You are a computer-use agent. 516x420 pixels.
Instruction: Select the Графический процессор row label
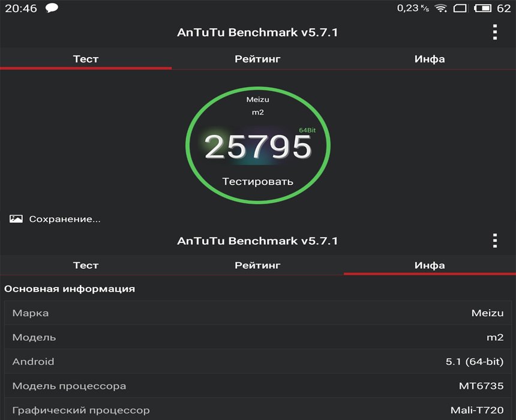(81, 410)
